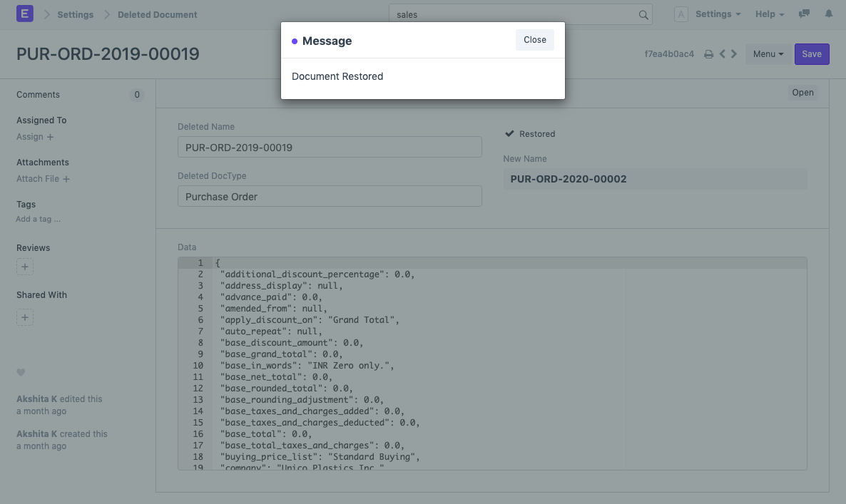
Task: Navigate to Deleted Document breadcrumb
Action: pos(157,14)
